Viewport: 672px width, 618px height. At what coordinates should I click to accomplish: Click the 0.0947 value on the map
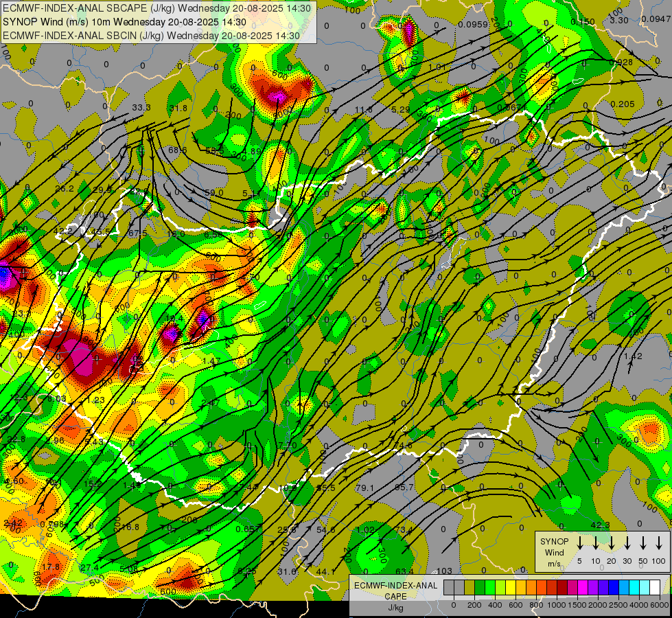656,19
